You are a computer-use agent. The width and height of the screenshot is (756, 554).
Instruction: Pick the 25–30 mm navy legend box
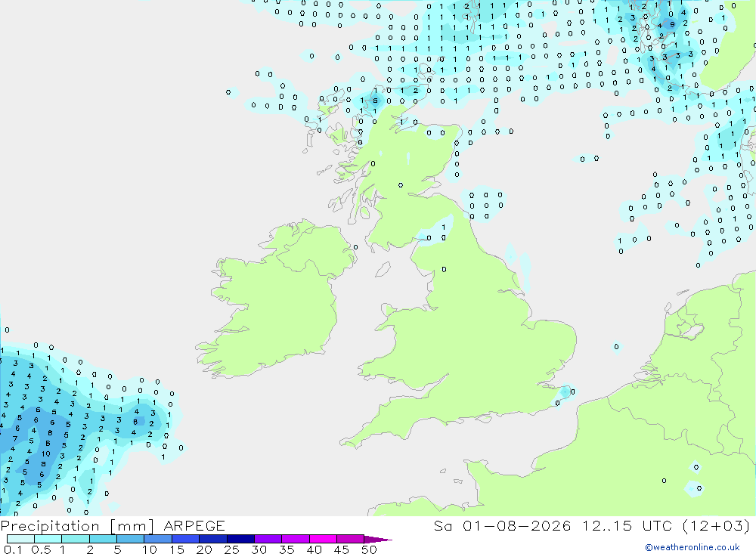click(x=240, y=539)
